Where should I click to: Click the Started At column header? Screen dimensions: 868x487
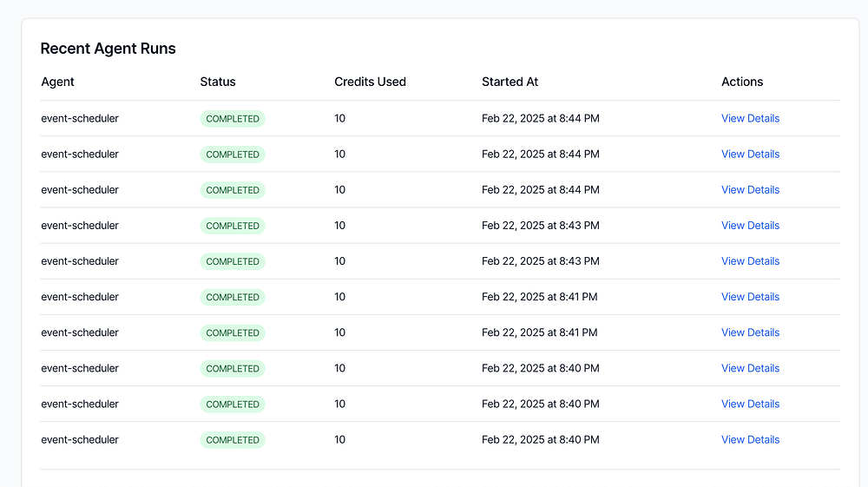(x=510, y=82)
